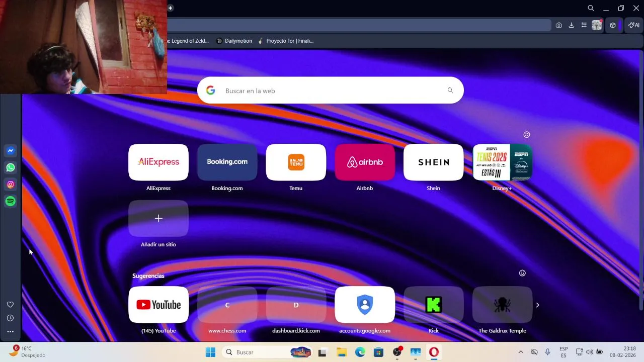
Task: Open the YouTube suggestion tile
Action: [x=158, y=305]
